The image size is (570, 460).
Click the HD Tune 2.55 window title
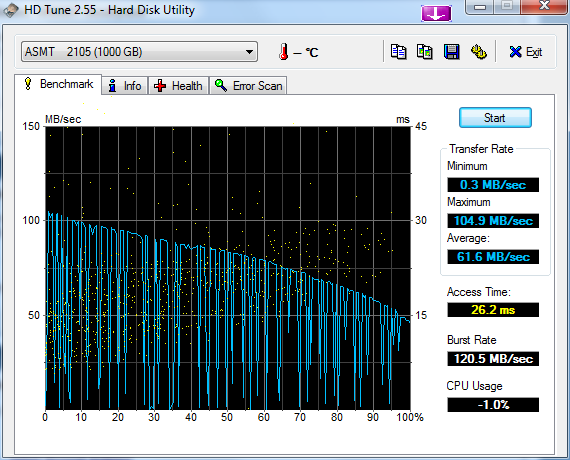coord(109,10)
